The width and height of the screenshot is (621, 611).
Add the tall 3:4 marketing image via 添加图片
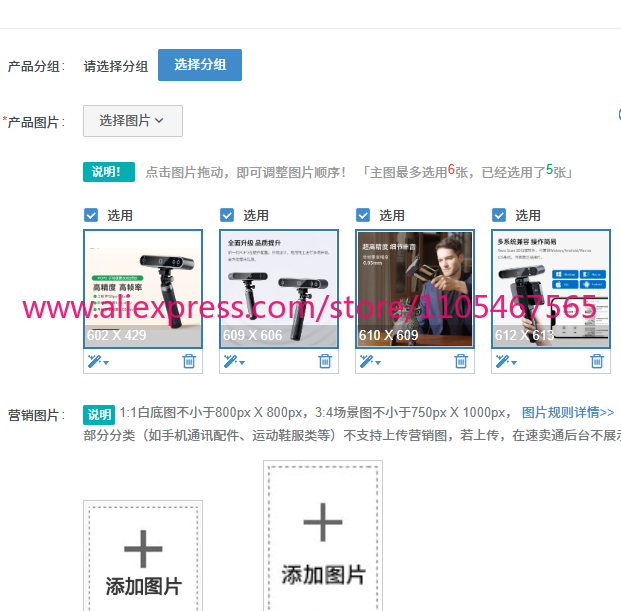coord(323,535)
